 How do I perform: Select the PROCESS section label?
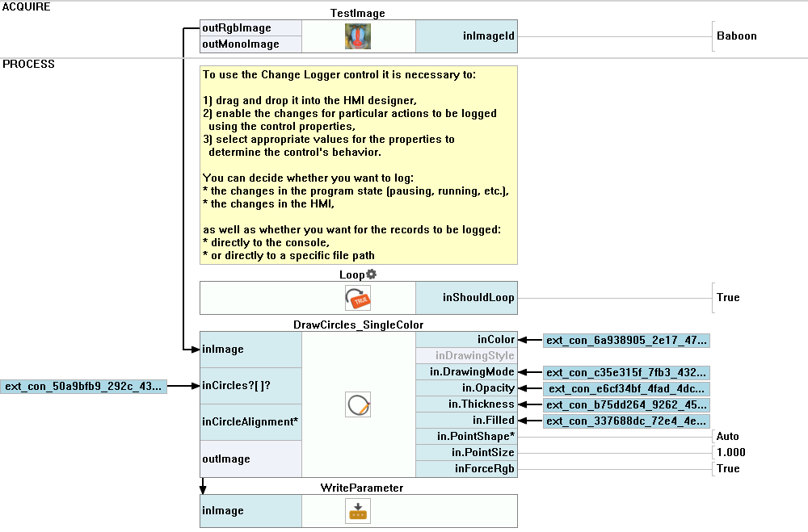(x=29, y=65)
